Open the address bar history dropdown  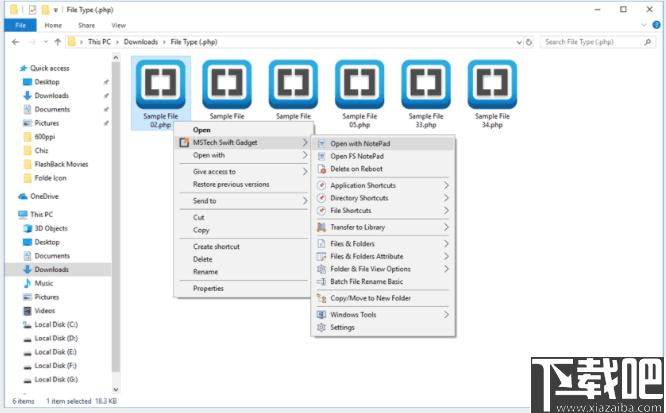[519, 42]
